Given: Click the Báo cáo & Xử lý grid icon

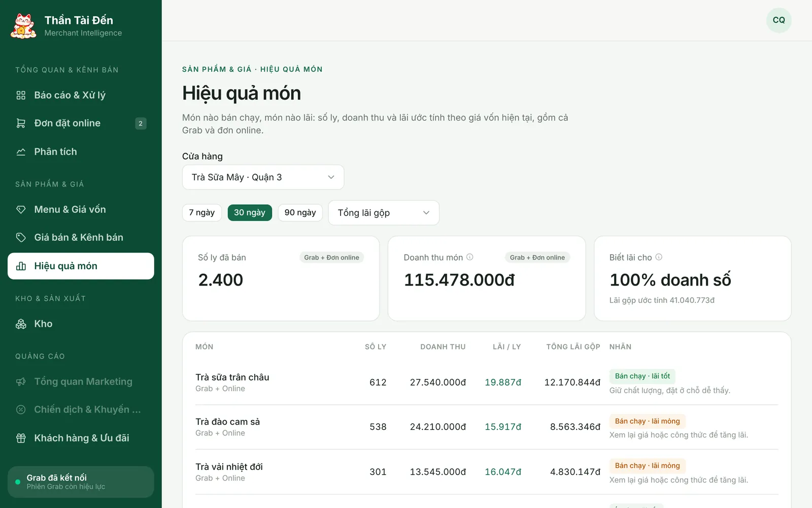Looking at the screenshot, I should point(21,95).
